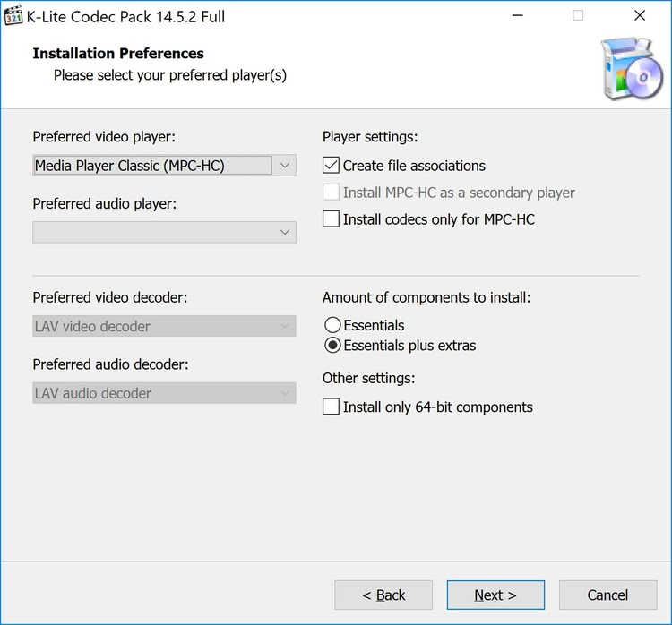This screenshot has width=672, height=625.
Task: Click the K-Lite 321 clapperboard title icon
Action: [13, 16]
